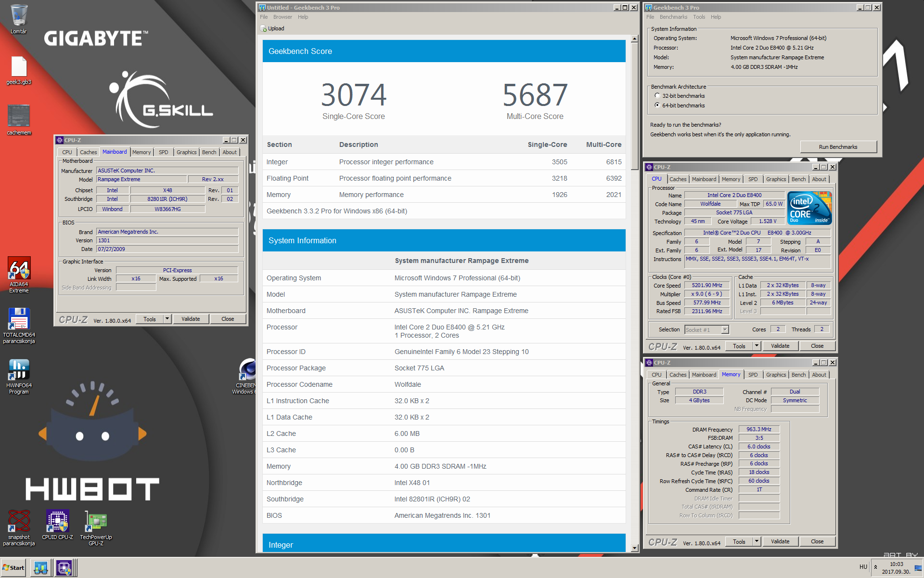Click the Intel Core 2 Duo logo
Screen dimensions: 924x578
[810, 208]
